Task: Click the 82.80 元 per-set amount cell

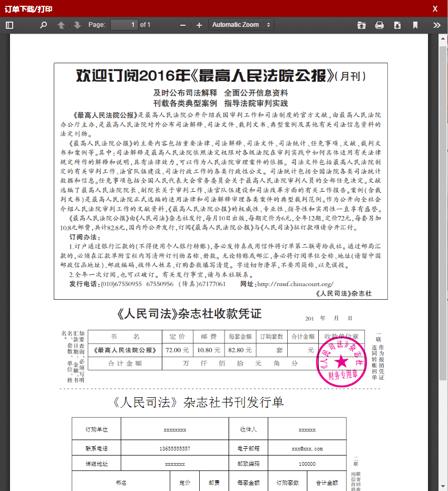Action: point(240,350)
